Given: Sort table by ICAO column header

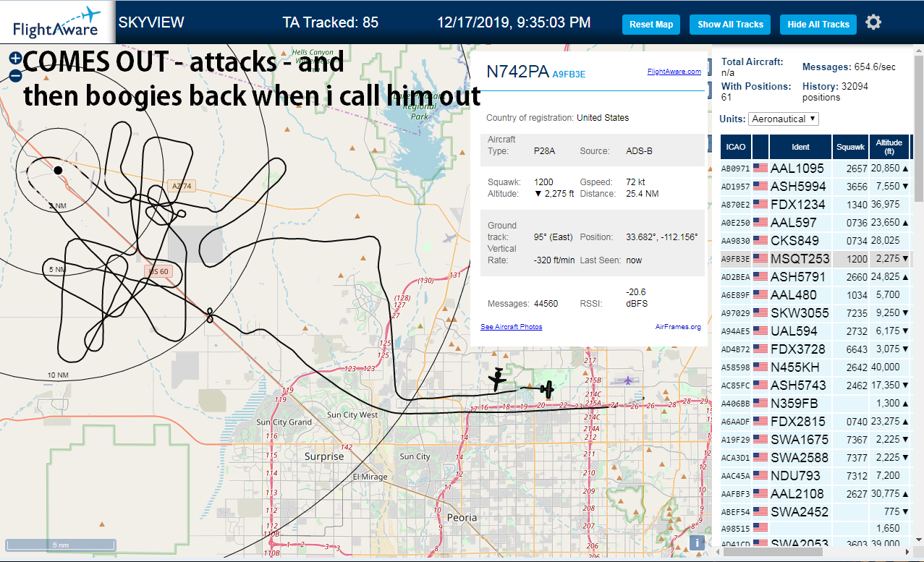Looking at the screenshot, I should click(x=735, y=147).
